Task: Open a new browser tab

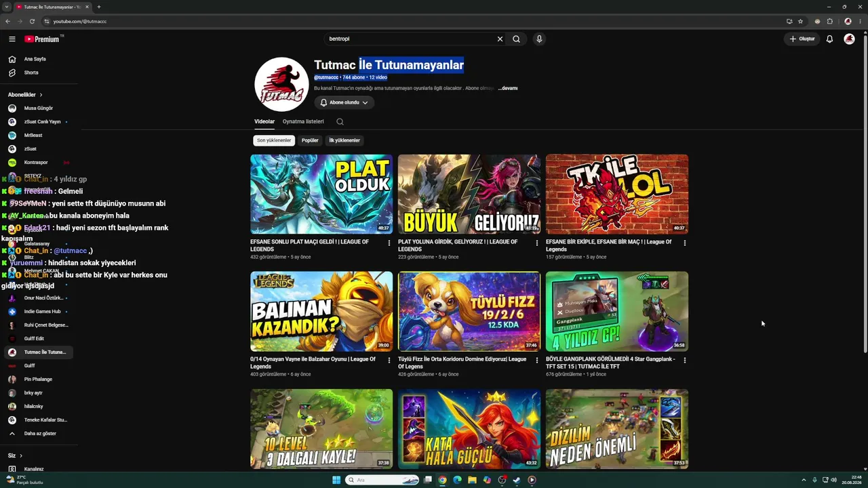Action: 99,7
